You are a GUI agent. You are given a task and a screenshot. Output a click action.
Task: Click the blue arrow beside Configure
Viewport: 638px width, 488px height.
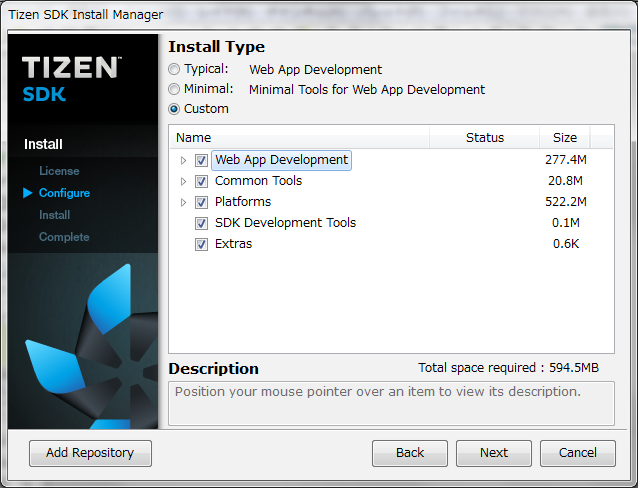pyautogui.click(x=28, y=193)
